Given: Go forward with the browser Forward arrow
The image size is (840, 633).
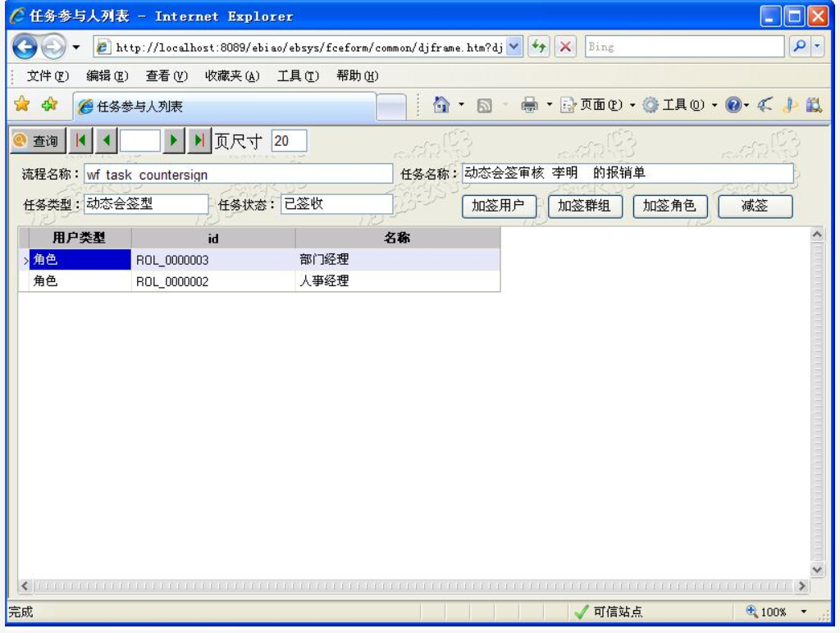Looking at the screenshot, I should click(x=53, y=47).
